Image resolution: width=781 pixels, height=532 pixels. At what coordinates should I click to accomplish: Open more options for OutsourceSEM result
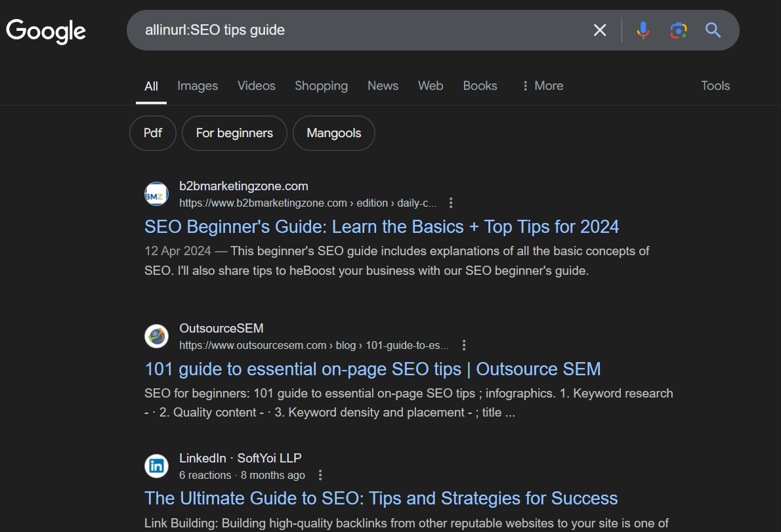click(x=464, y=345)
